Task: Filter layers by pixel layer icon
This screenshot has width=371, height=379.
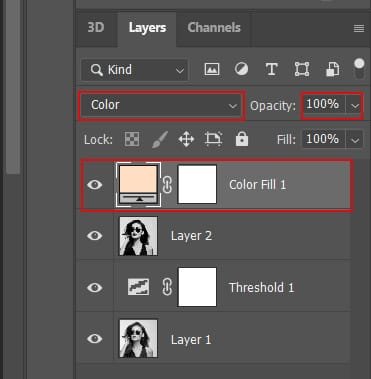Action: [212, 69]
